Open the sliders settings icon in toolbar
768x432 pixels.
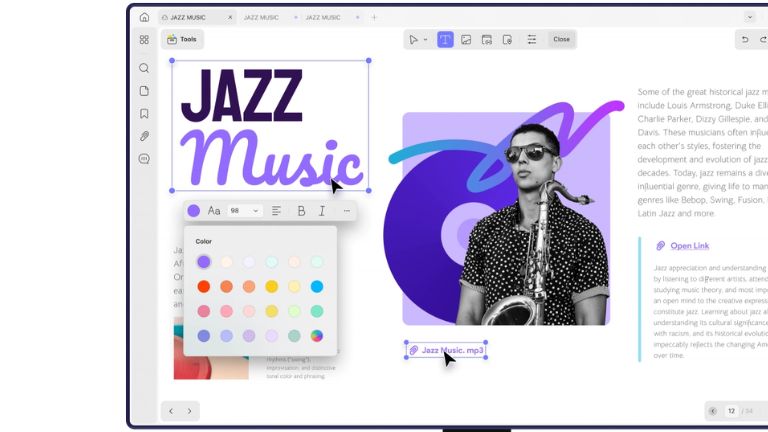pos(531,39)
